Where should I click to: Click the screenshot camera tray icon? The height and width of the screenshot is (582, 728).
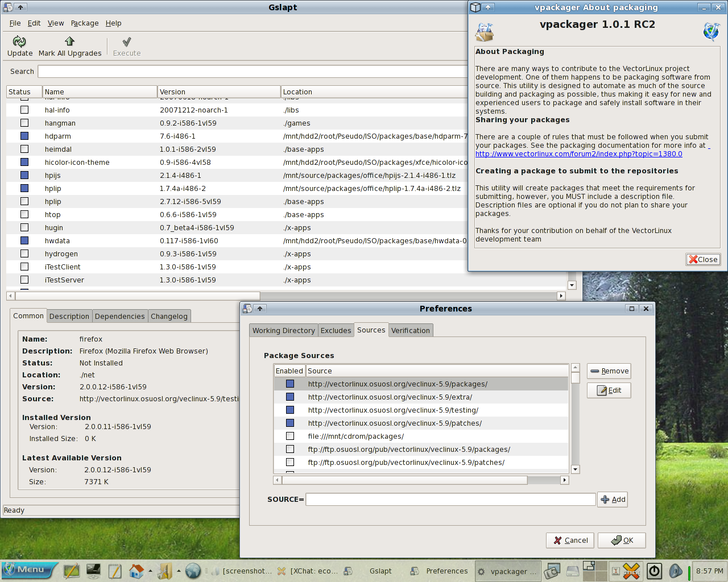tap(552, 571)
